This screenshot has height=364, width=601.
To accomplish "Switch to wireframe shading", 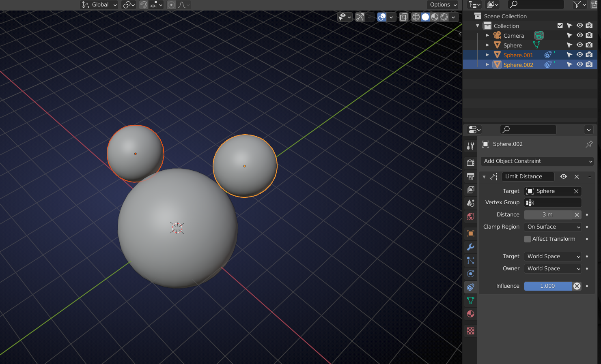I will pyautogui.click(x=416, y=17).
